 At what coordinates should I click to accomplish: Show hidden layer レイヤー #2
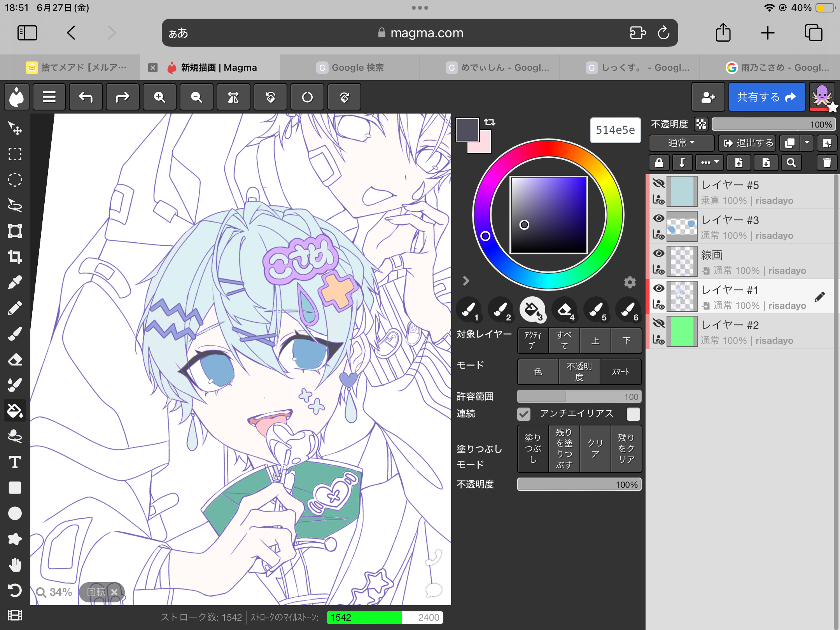pos(658,323)
